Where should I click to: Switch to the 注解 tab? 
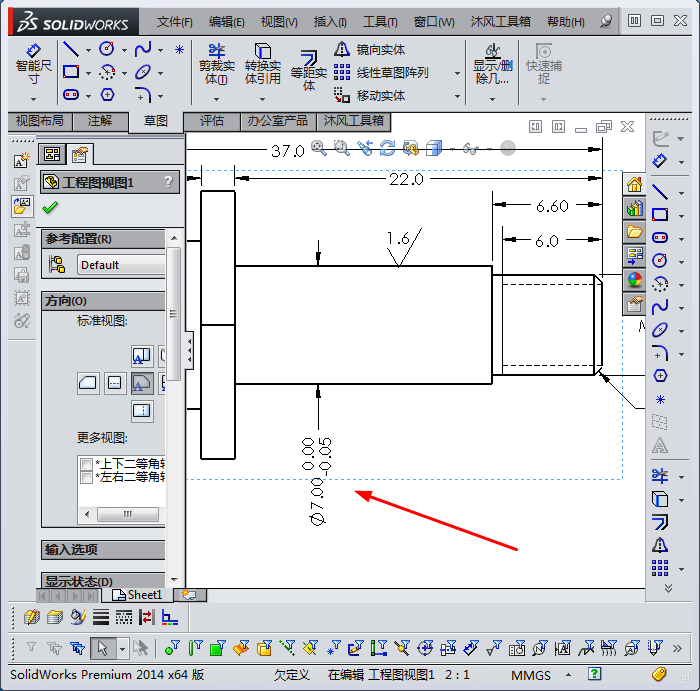(100, 121)
